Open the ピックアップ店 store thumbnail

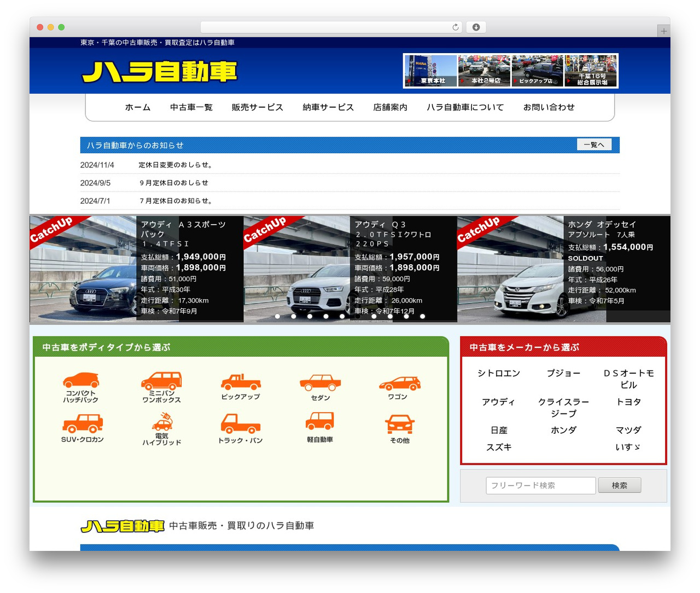click(538, 71)
